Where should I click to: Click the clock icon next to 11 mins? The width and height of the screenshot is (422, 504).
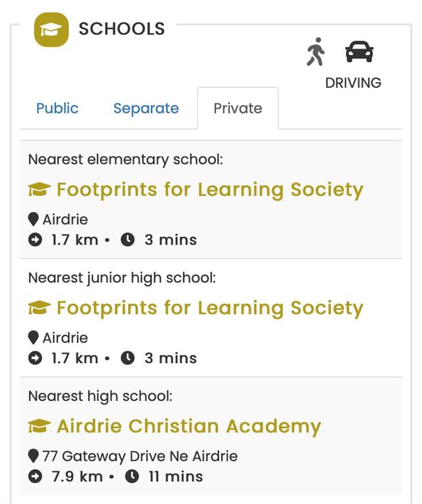(x=132, y=476)
